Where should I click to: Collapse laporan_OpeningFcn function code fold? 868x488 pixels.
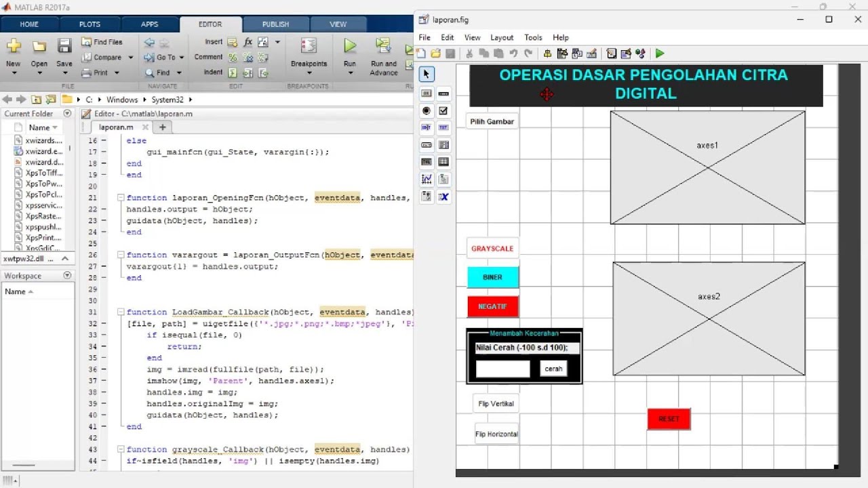pyautogui.click(x=121, y=198)
